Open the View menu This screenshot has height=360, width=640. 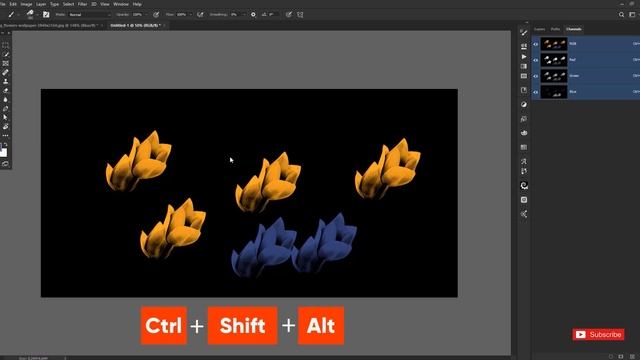click(105, 4)
